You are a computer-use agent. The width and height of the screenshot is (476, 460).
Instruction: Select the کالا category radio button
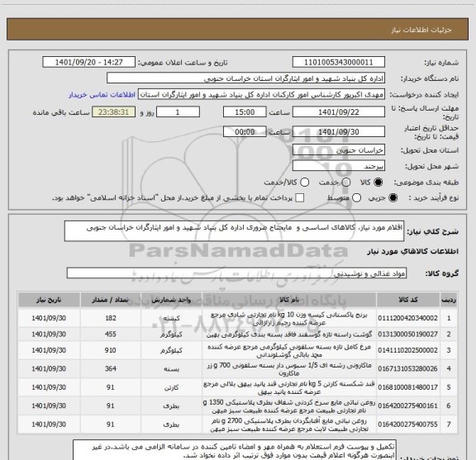(x=378, y=183)
